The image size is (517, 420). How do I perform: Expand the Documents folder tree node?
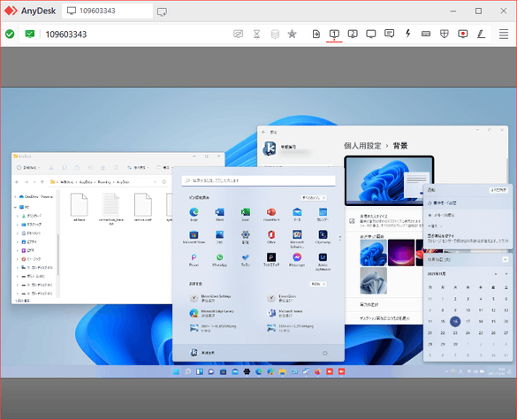point(18,233)
